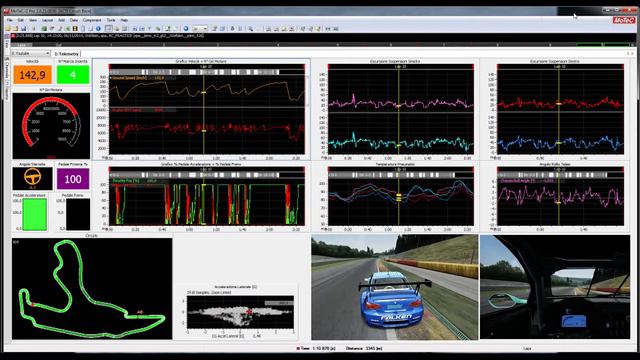Open the Add menu
Viewport: 640px width, 360px height.
(x=61, y=20)
